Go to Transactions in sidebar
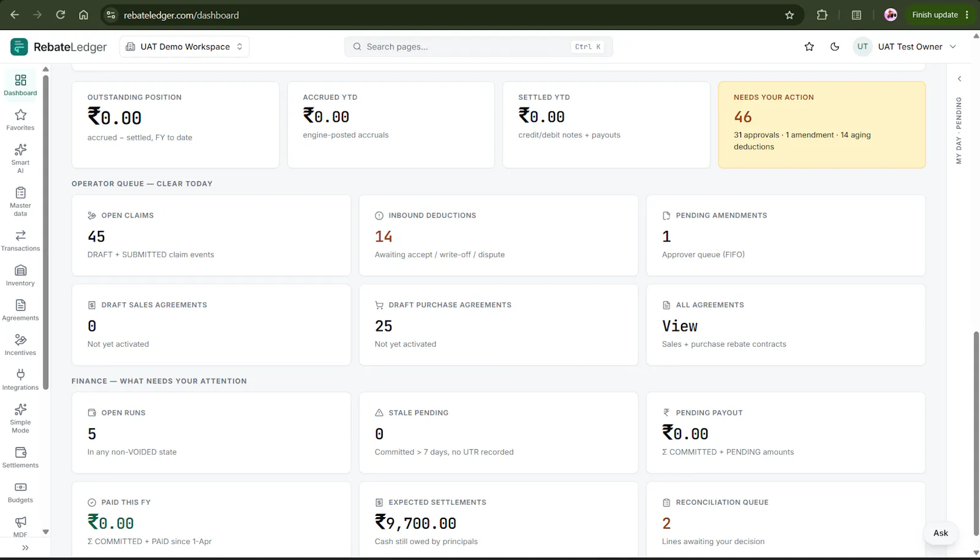This screenshot has height=560, width=980. [20, 240]
